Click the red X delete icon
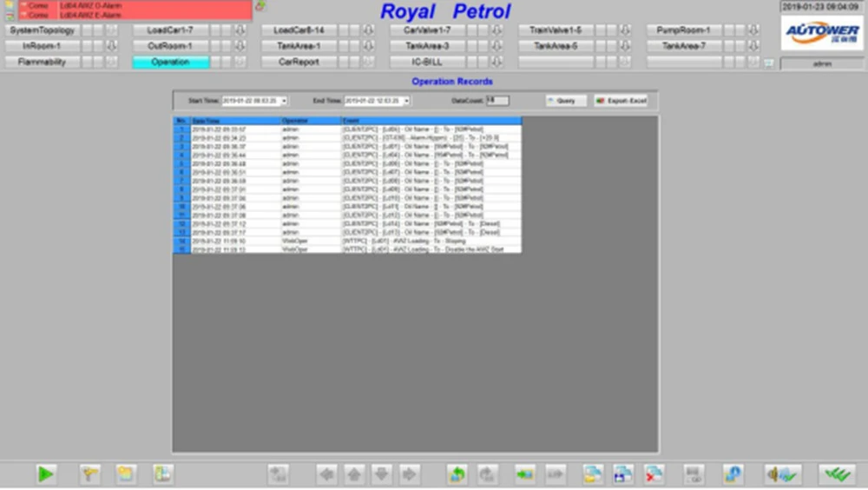 (654, 474)
